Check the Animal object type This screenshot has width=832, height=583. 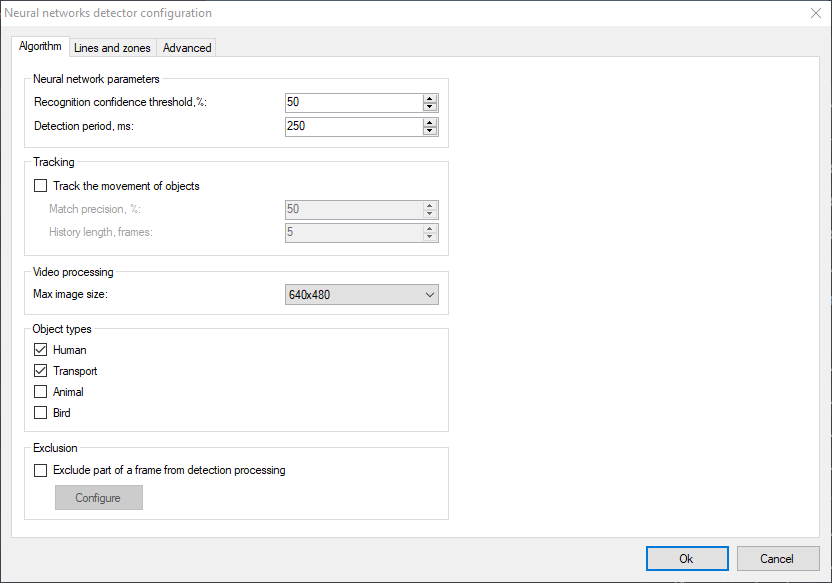point(41,392)
